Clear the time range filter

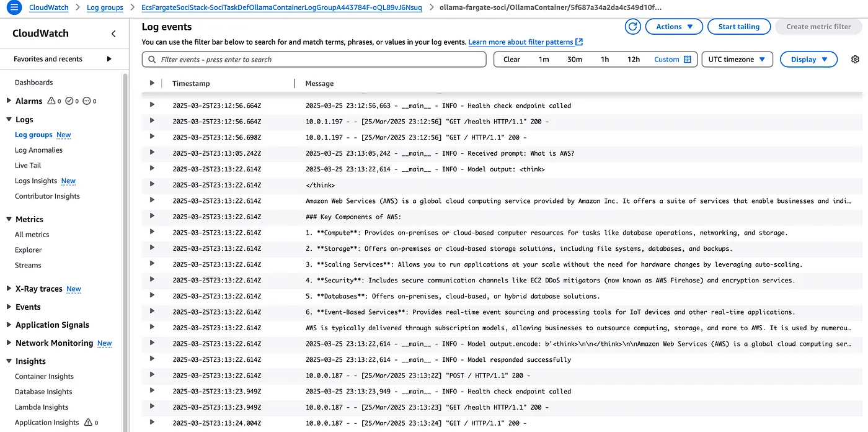pos(511,60)
